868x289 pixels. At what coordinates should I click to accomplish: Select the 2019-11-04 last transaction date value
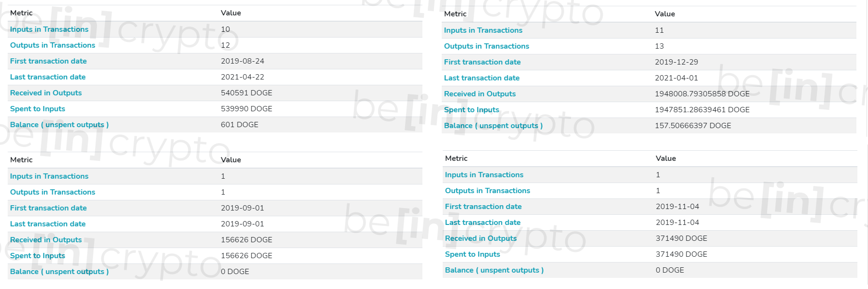click(678, 223)
